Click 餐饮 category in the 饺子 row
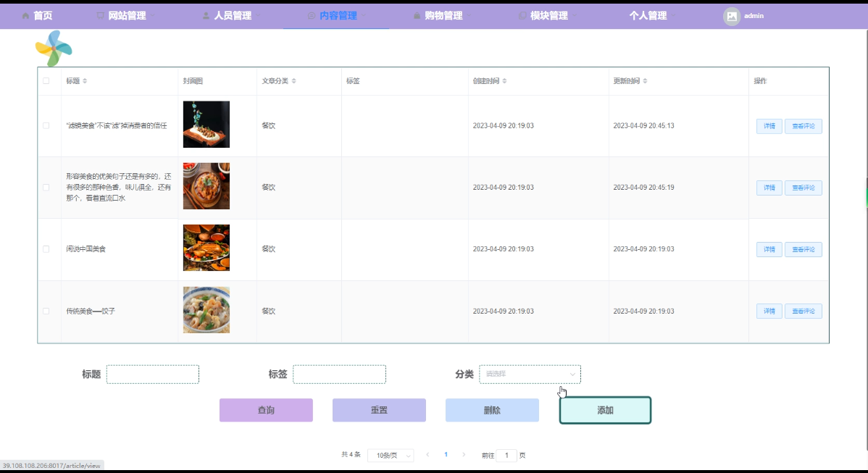Viewport: 868px width, 473px height. (269, 311)
